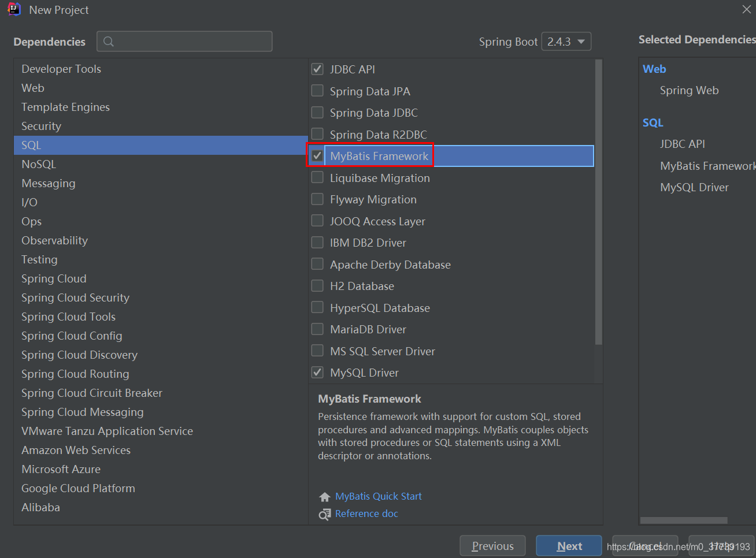Screen dimensions: 756x558
Task: Click the reference doc icon
Action: pyautogui.click(x=324, y=514)
